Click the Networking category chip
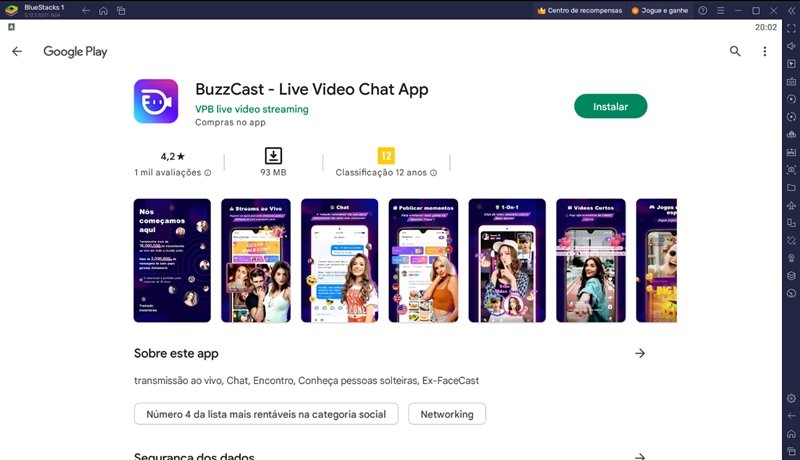This screenshot has width=800, height=460. (x=447, y=414)
